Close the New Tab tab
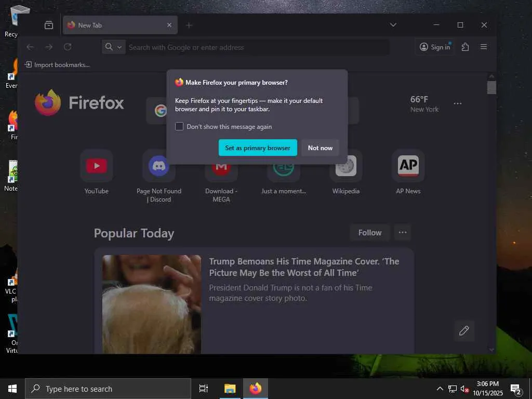This screenshot has height=399, width=532. pyautogui.click(x=169, y=25)
